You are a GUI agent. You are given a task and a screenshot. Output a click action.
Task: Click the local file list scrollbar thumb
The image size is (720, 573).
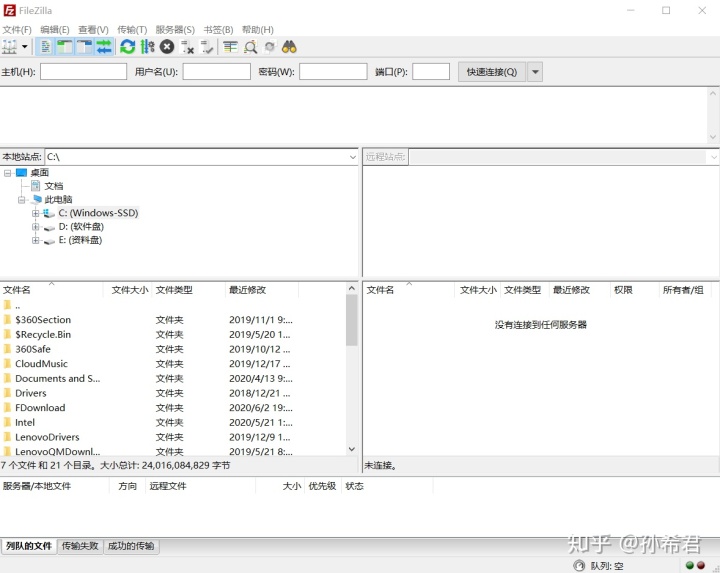tap(352, 320)
